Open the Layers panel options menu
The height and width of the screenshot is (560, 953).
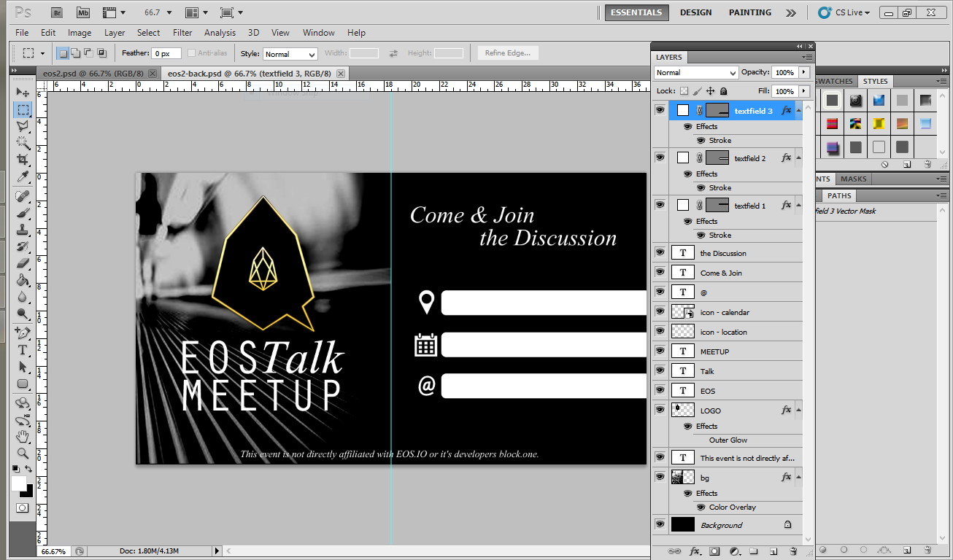point(807,57)
